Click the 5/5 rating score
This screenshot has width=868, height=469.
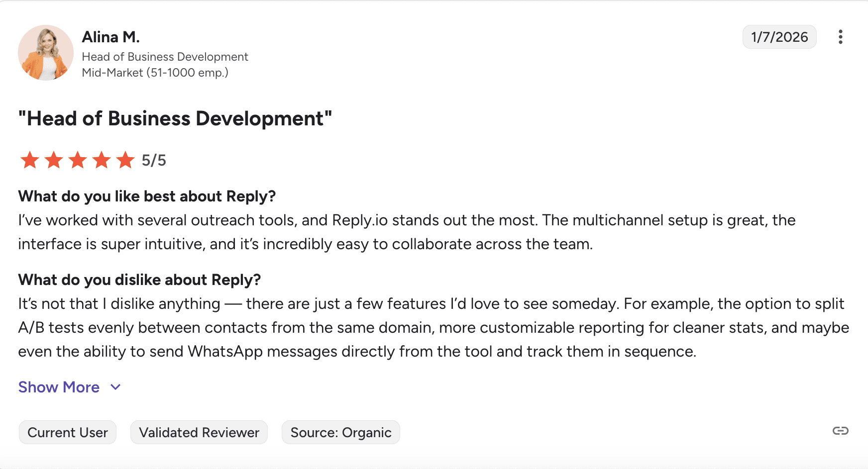pos(154,160)
